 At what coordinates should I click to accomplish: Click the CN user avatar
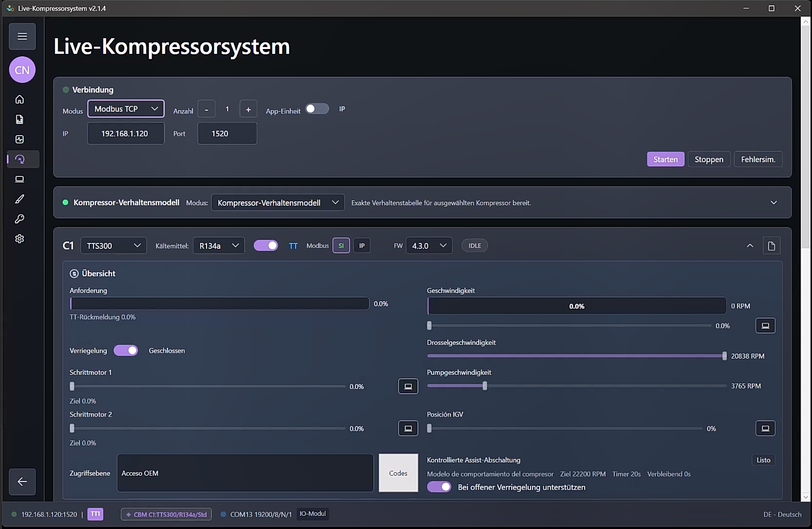click(x=22, y=70)
